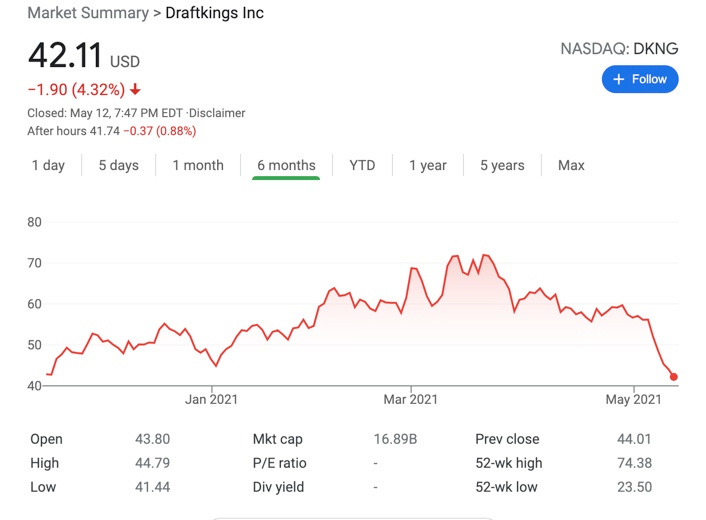Select the 5 years tab
Image resolution: width=706 pixels, height=520 pixels.
(x=502, y=165)
